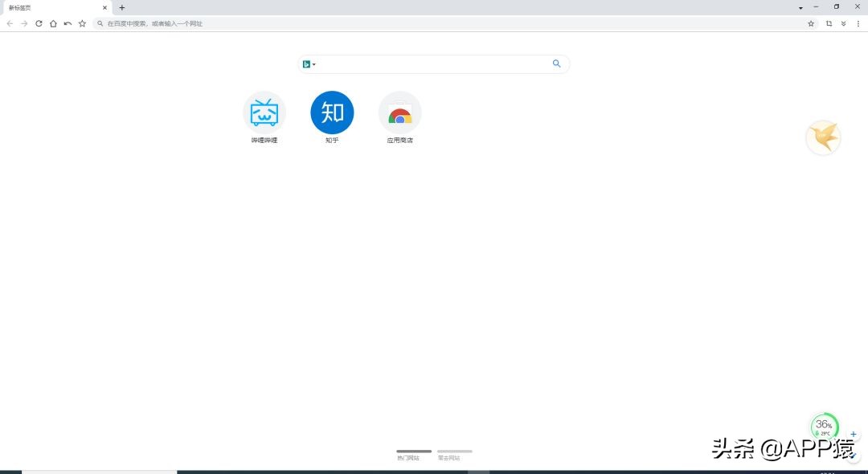
Task: Go back to the previous page
Action: tap(10, 24)
